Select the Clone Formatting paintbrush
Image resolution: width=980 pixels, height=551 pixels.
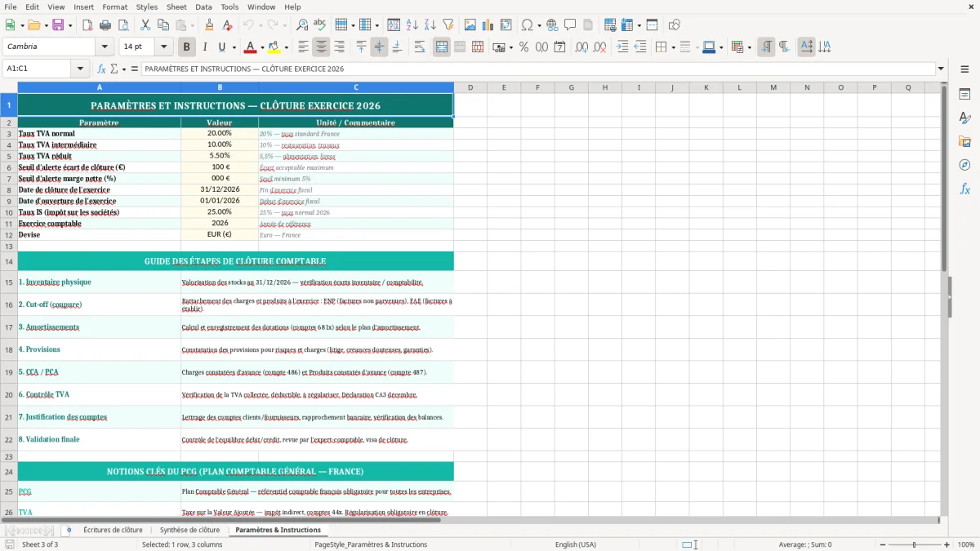click(209, 25)
